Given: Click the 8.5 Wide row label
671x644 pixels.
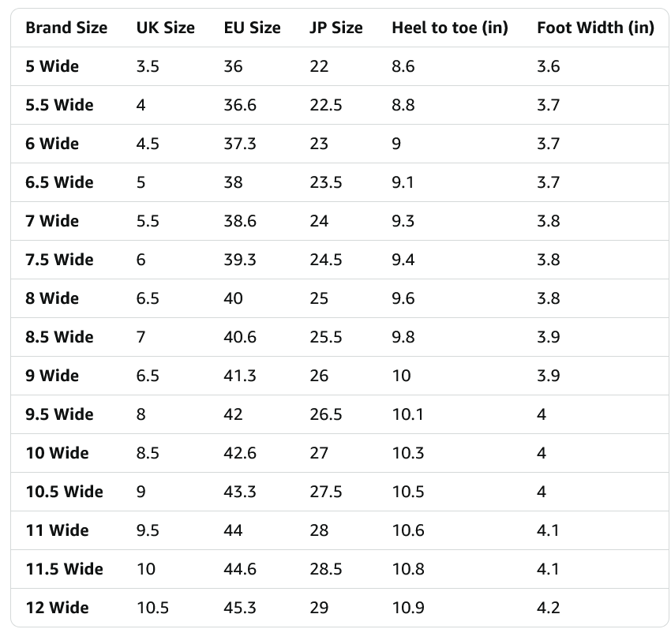Looking at the screenshot, I should (x=59, y=337).
